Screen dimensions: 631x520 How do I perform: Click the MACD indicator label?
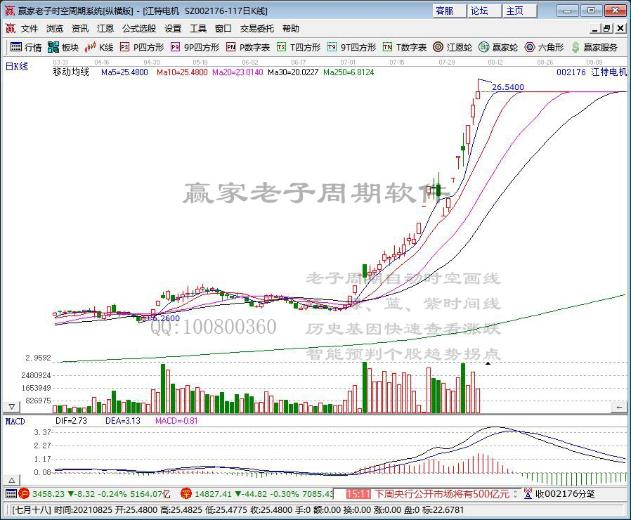click(x=15, y=421)
